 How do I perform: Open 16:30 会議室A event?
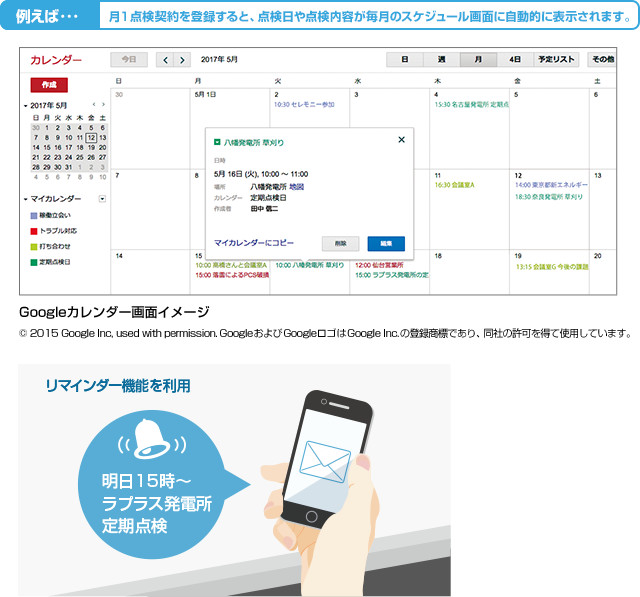(x=454, y=185)
